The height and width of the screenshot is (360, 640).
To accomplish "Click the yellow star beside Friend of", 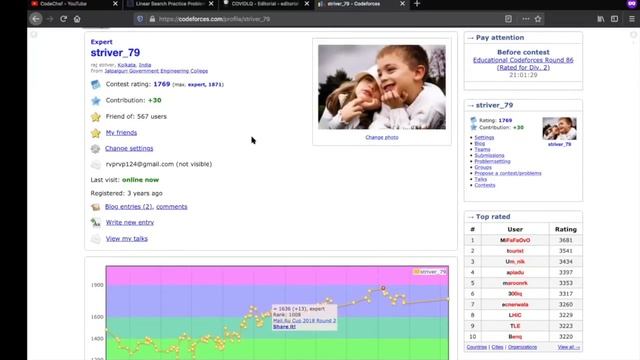I will 96,117.
